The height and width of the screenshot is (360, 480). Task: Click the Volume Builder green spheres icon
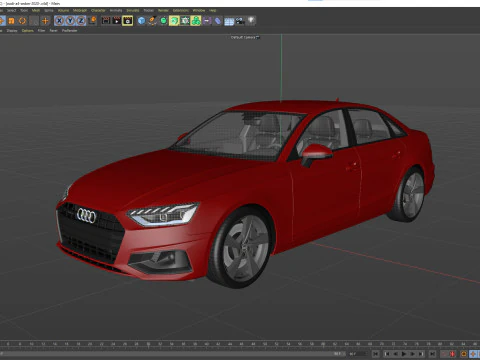click(196, 21)
